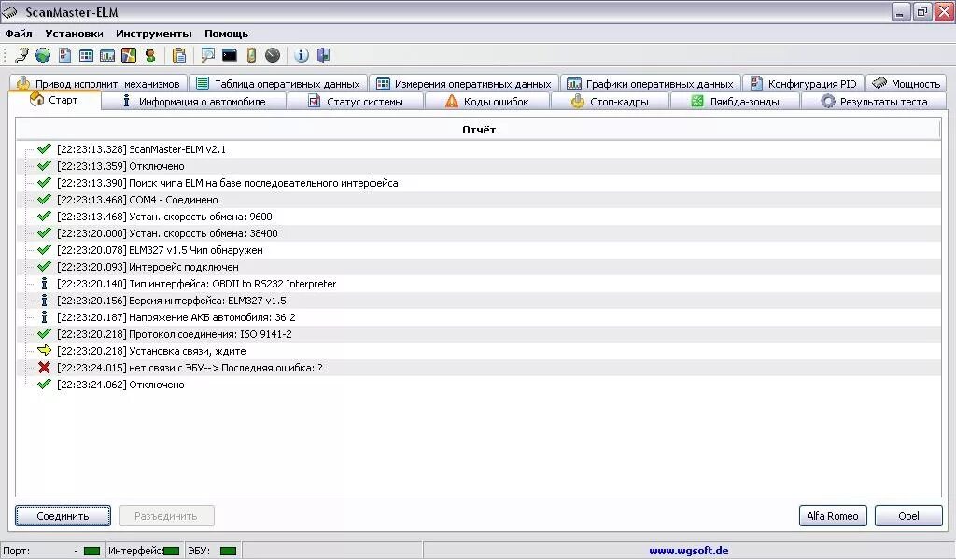
Task: Click the dark round gauge toolbar icon
Action: [x=273, y=55]
